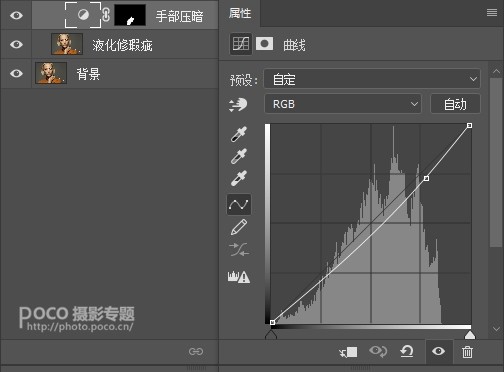The height and width of the screenshot is (372, 504).
Task: Click the 自动 auto button
Action: click(x=455, y=104)
